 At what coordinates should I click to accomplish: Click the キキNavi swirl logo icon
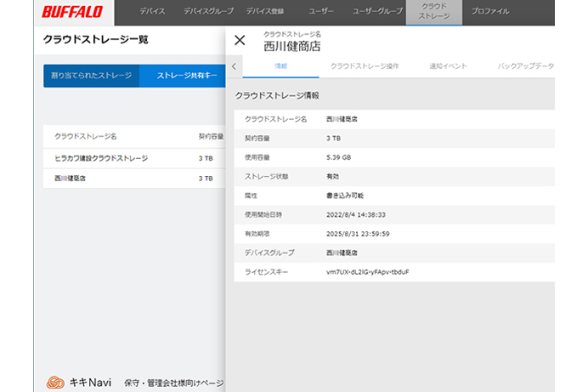tap(55, 383)
